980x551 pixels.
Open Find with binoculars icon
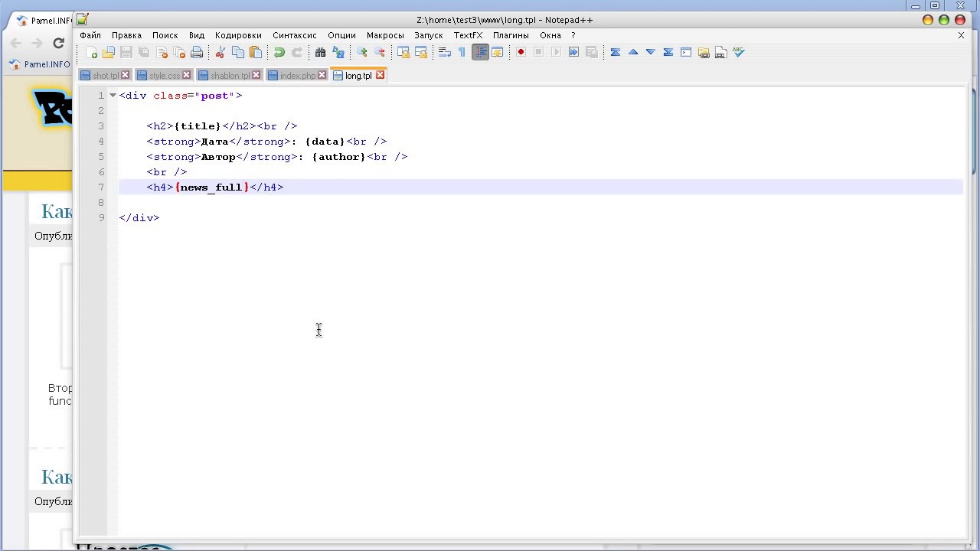coord(321,52)
